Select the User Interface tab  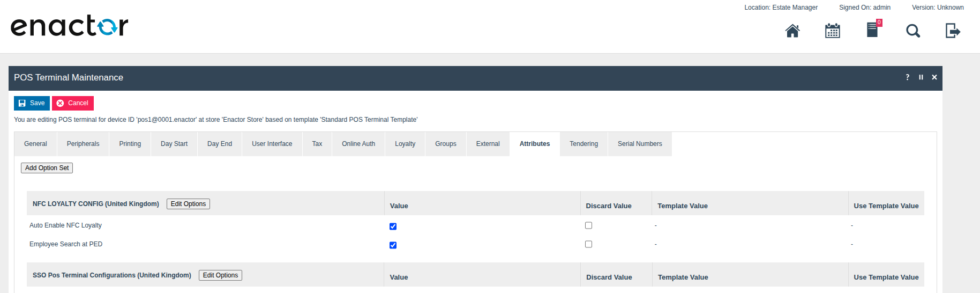[272, 144]
